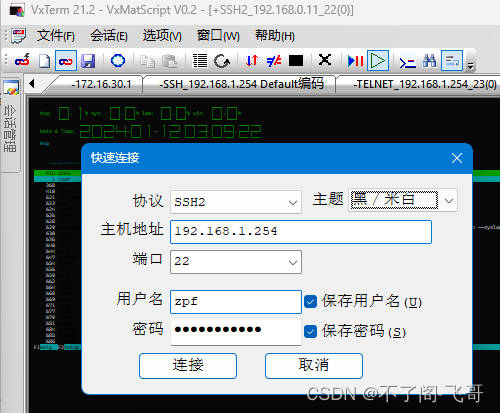This screenshot has width=500, height=413.
Task: Click the paste clipboard icon
Action: point(170,61)
